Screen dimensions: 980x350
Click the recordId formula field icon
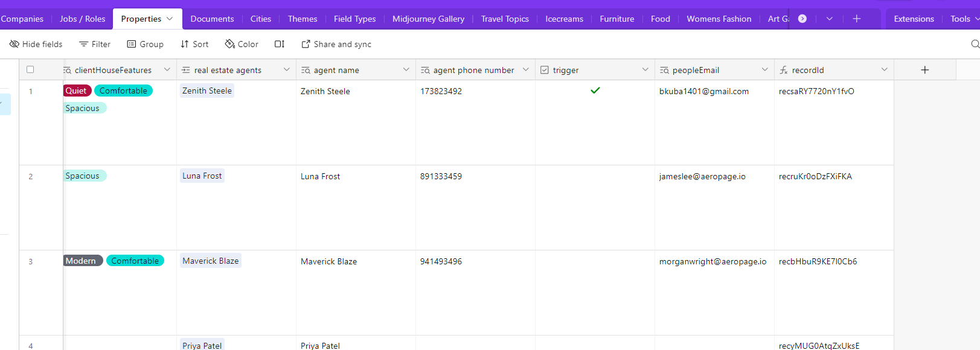click(x=784, y=71)
